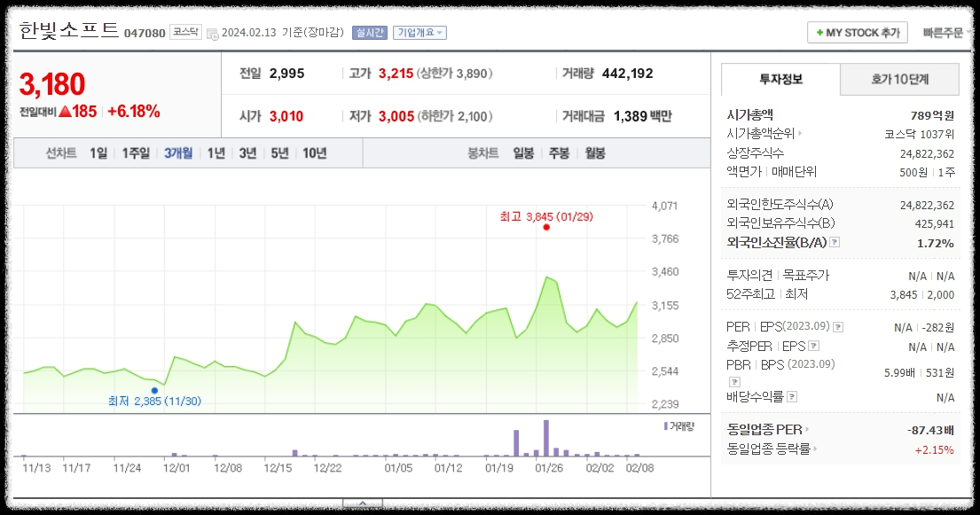This screenshot has height=515, width=980.
Task: Click help icon next to 배당수익률
Action: 792,396
